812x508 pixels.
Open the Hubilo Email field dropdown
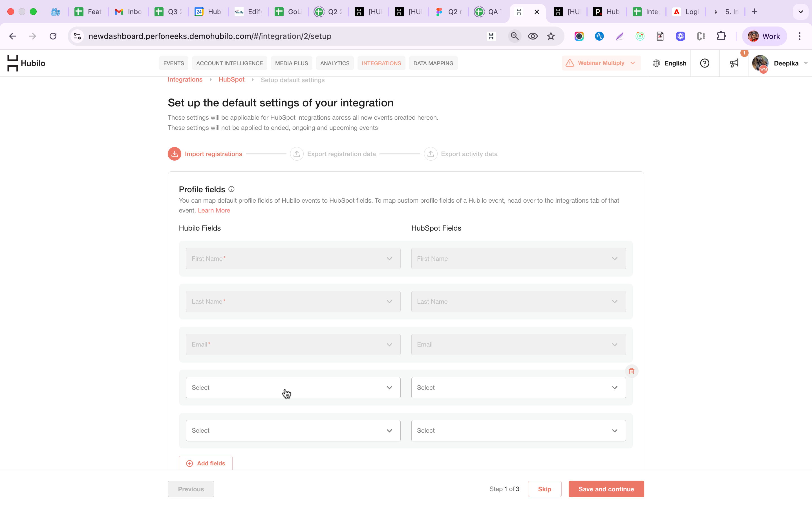click(x=293, y=345)
